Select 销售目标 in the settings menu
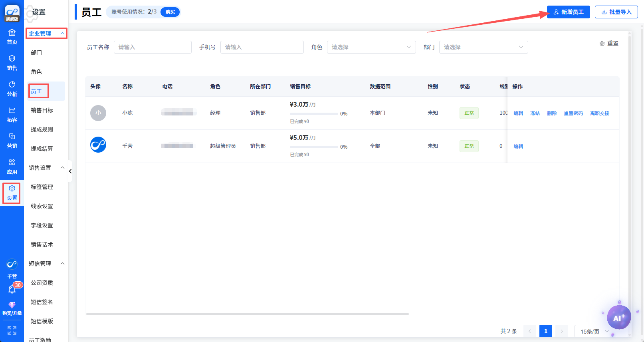This screenshot has width=644, height=342. (42, 110)
